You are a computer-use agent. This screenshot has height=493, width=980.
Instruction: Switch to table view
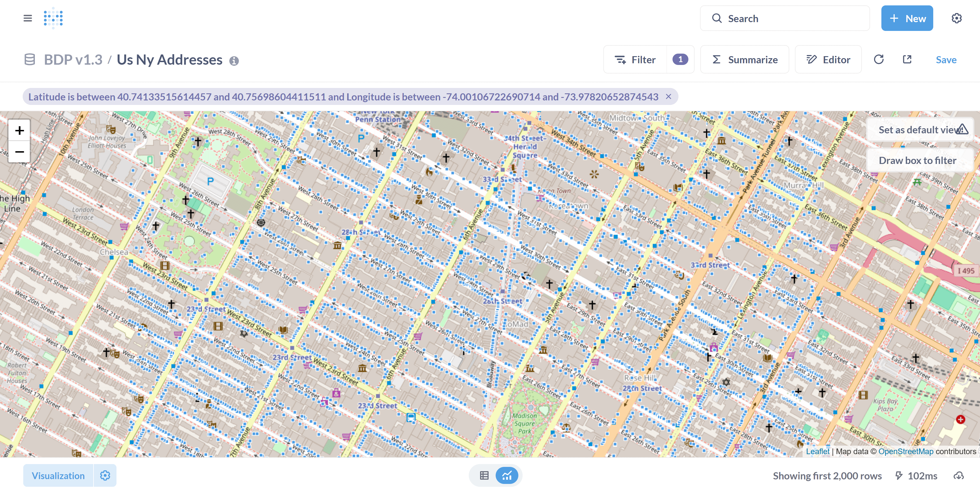click(484, 475)
